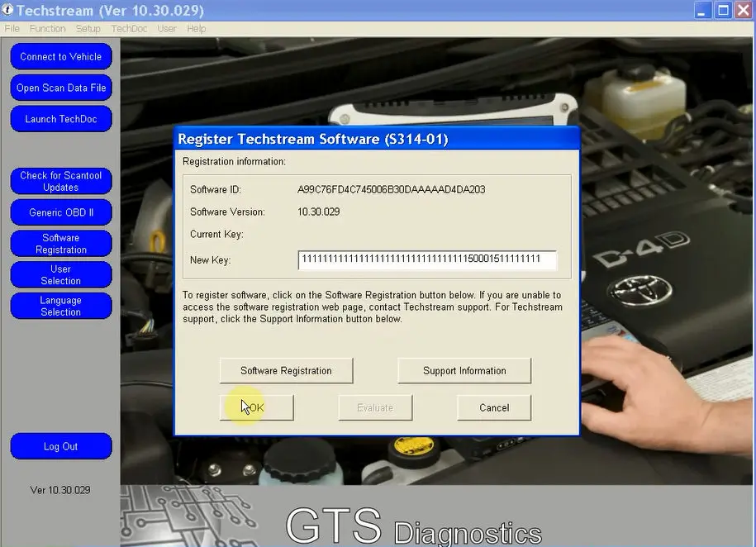Confirm registration with the OK button
756x547 pixels.
[256, 407]
